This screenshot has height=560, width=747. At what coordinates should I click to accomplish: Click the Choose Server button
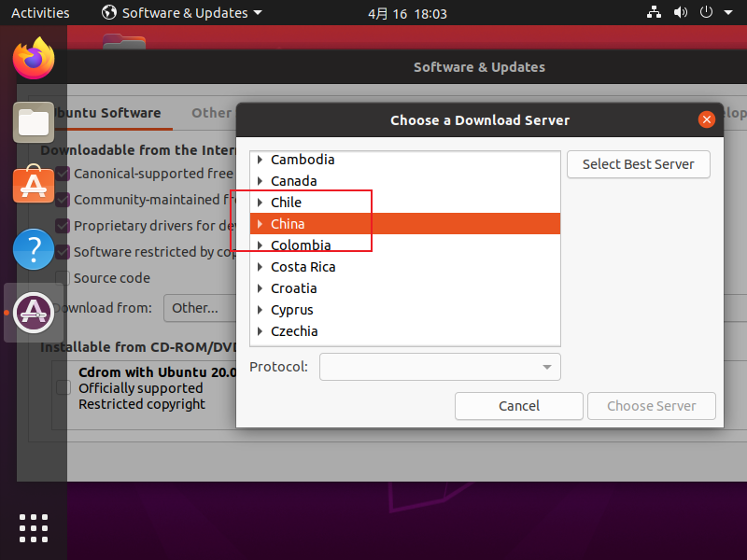651,406
